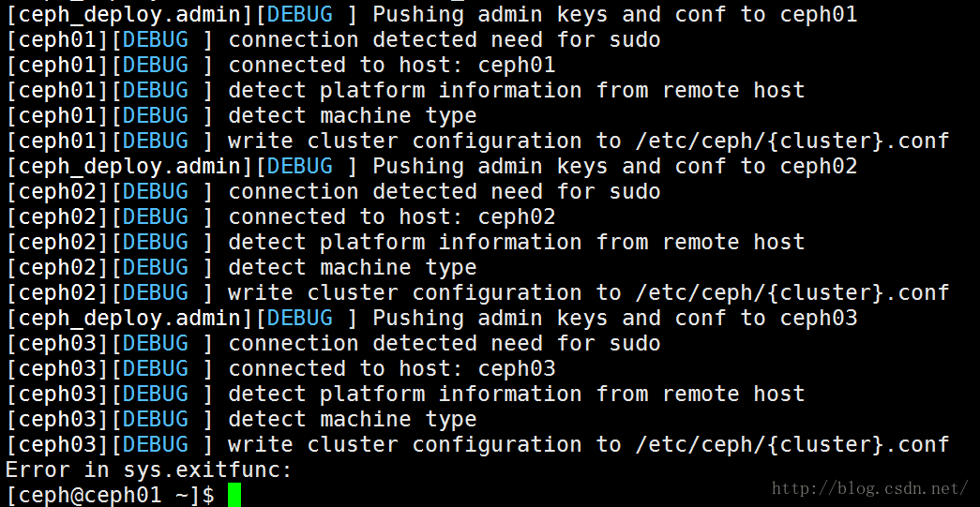Click the /etc/ceph/{cluster}.conf path on ceph01 line
980x507 pixels.
(792, 142)
